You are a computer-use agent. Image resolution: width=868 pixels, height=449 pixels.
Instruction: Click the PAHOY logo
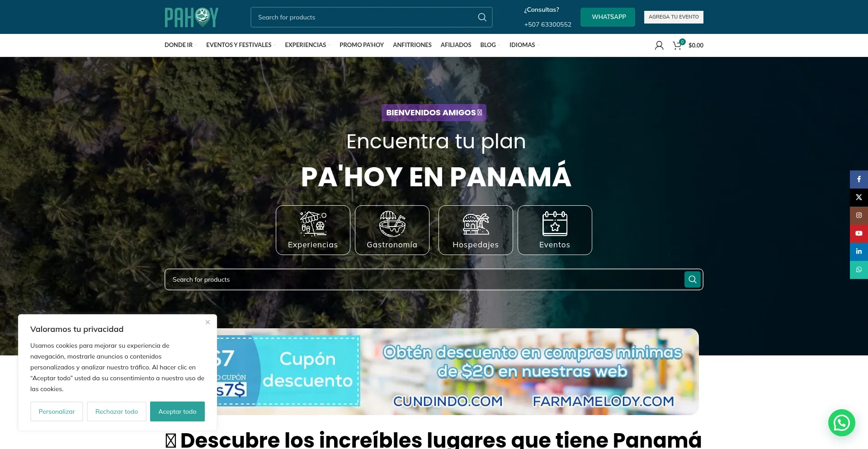191,17
